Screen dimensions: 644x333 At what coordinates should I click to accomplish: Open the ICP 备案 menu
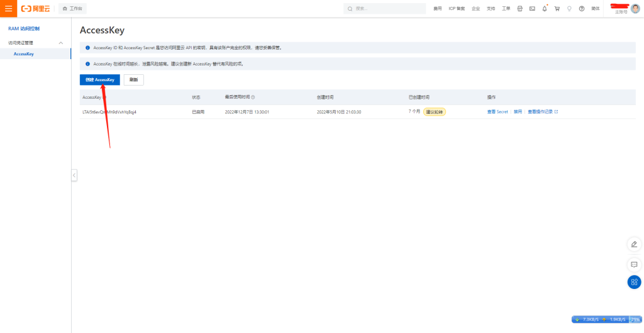(457, 9)
